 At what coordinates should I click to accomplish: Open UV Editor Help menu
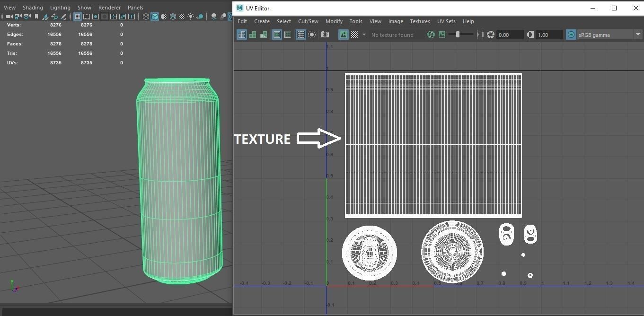point(468,21)
